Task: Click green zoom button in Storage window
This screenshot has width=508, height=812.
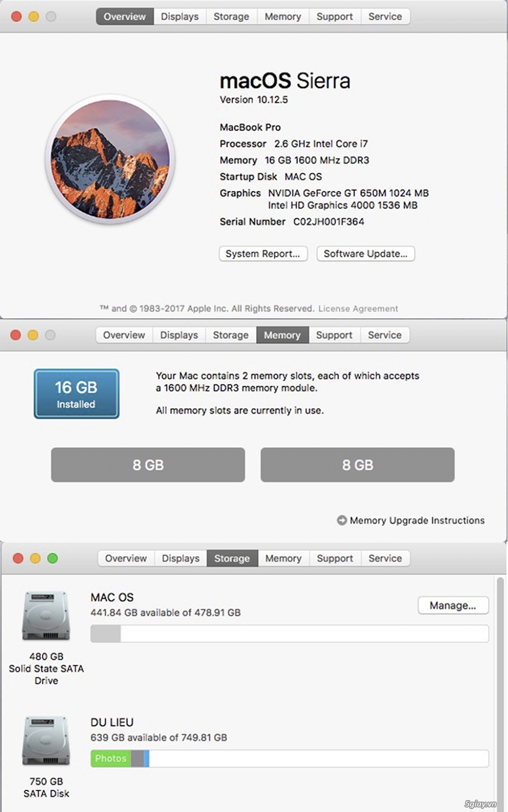Action: [x=53, y=558]
